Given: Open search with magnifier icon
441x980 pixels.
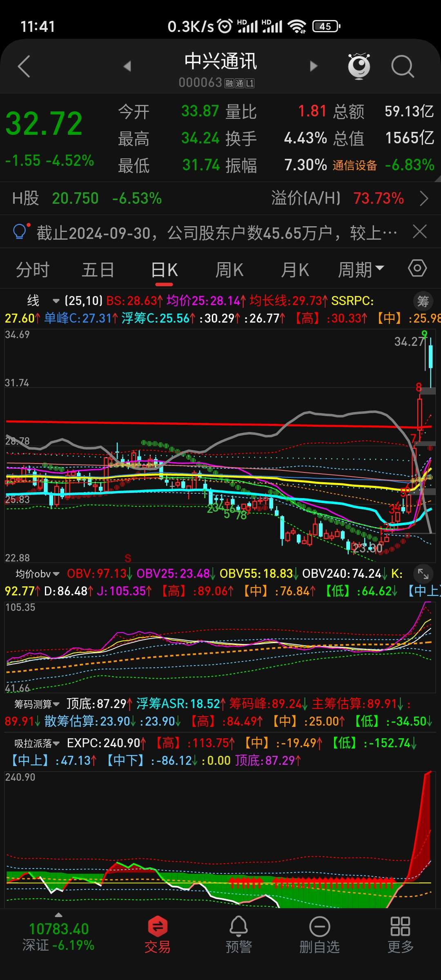Looking at the screenshot, I should (x=403, y=66).
